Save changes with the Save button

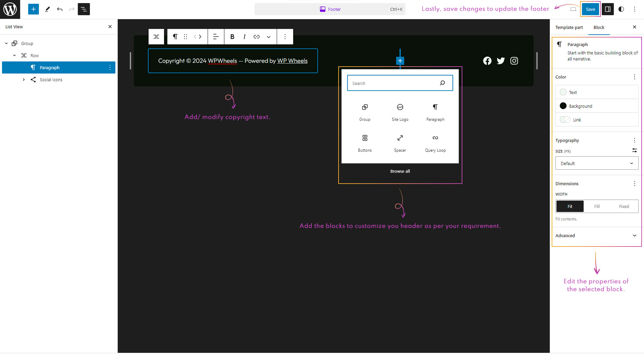(590, 9)
